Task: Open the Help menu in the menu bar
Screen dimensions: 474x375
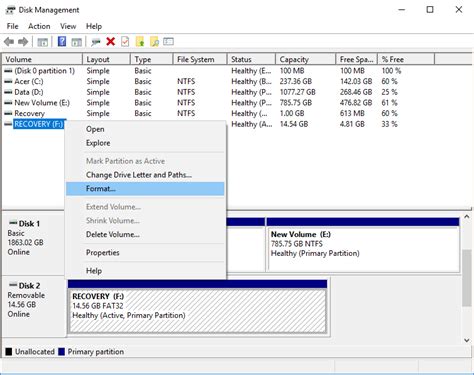Action: (94, 26)
